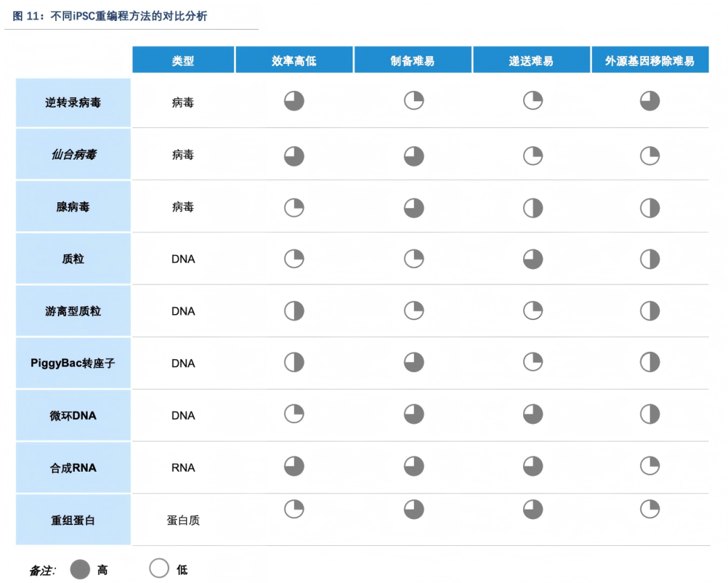Select the 效率高低 column header
Screen dimensions: 728x583
tap(294, 61)
